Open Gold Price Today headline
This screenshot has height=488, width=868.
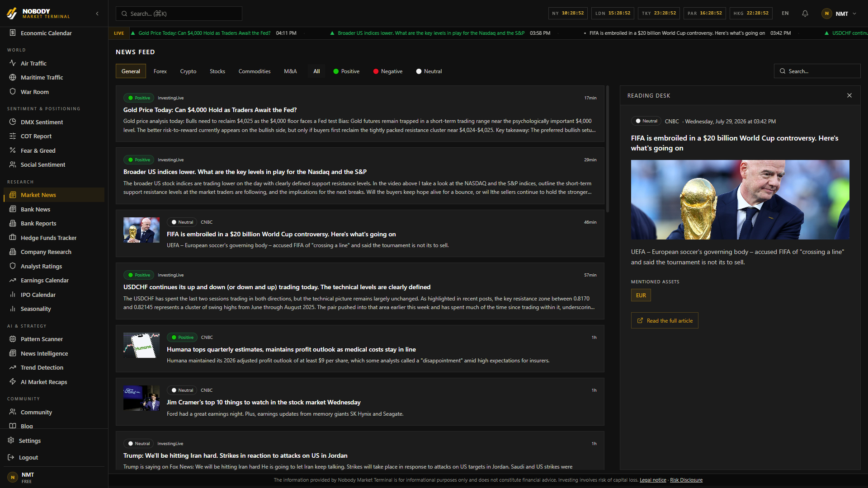pyautogui.click(x=210, y=110)
